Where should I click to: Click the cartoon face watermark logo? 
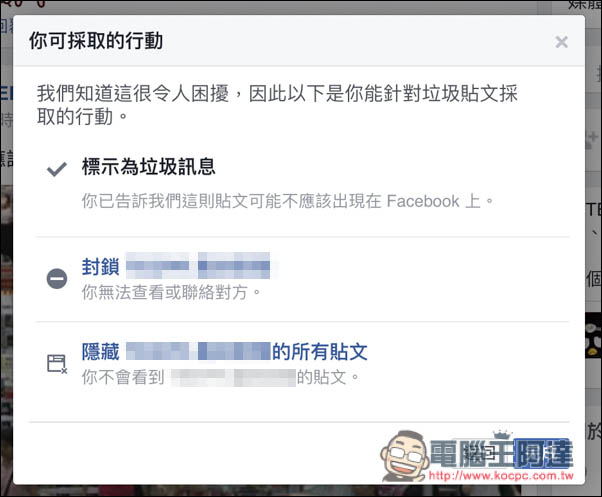point(405,456)
